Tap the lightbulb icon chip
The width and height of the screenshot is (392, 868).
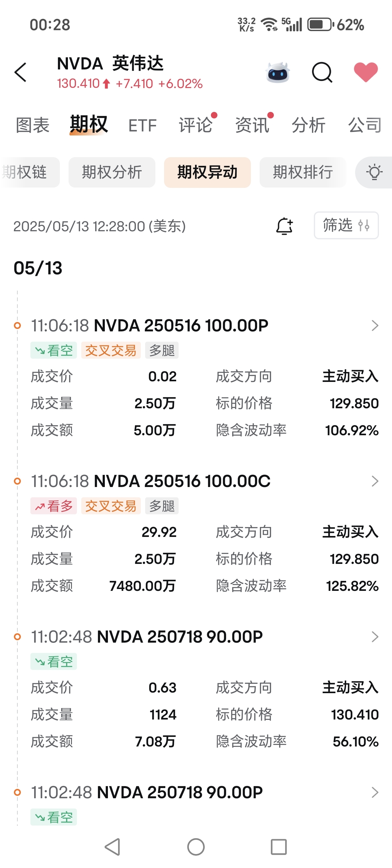click(374, 172)
